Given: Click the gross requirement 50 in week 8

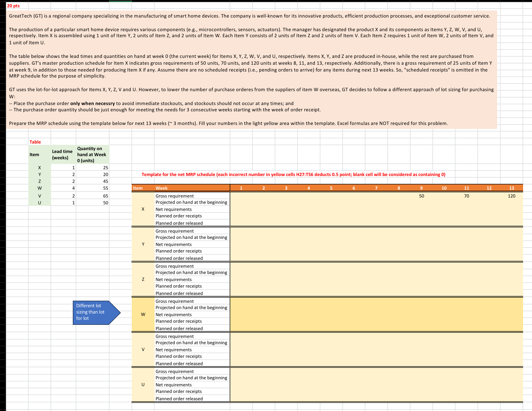Looking at the screenshot, I should pos(421,196).
